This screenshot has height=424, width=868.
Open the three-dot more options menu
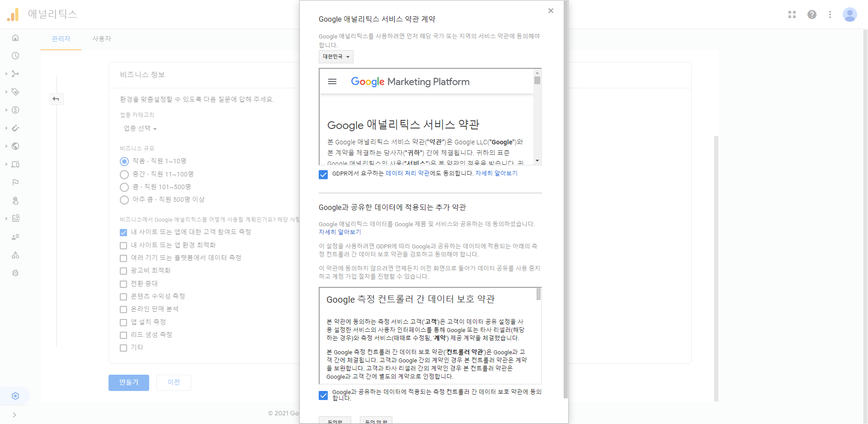[830, 14]
